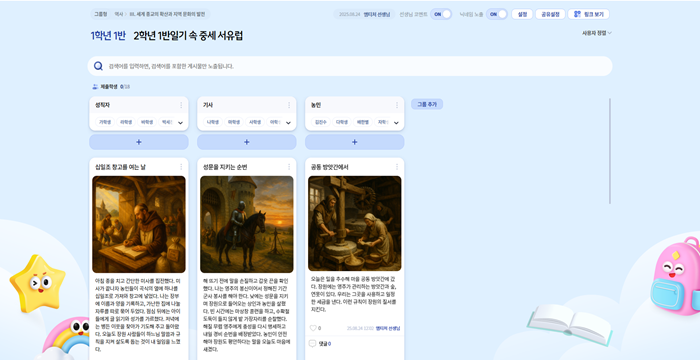Open options on 십일조 창고를 여는 날 card
700x360 pixels.
(181, 167)
